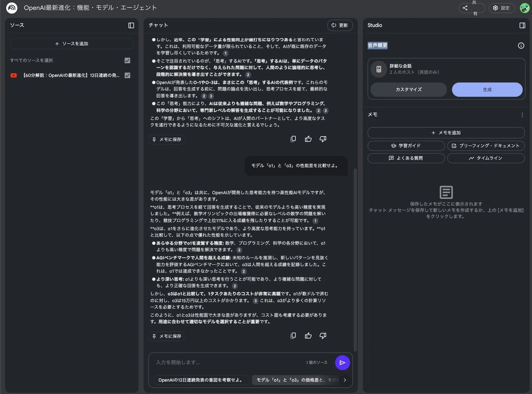The image size is (532, 394).
Task: Click the notebook title OpenAI最新進化
Action: tap(90, 8)
